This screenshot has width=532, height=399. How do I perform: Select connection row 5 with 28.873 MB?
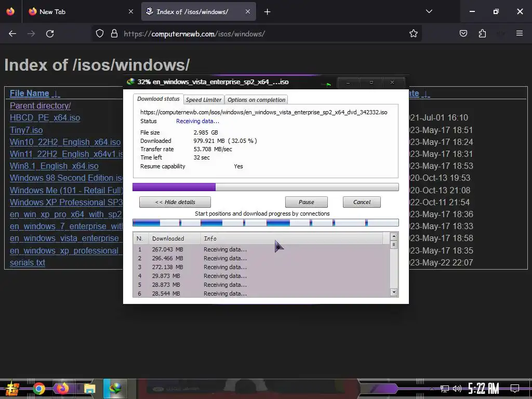[x=262, y=285]
